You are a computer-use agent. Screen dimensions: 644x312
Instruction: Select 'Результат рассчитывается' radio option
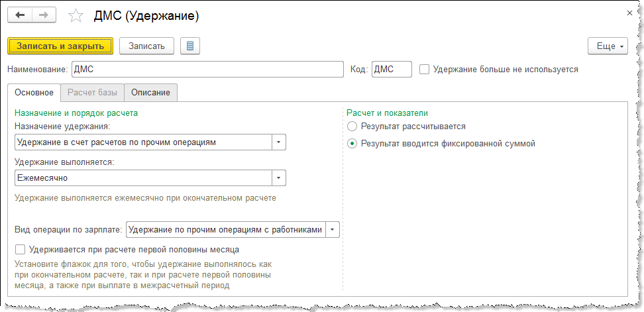[x=352, y=126]
